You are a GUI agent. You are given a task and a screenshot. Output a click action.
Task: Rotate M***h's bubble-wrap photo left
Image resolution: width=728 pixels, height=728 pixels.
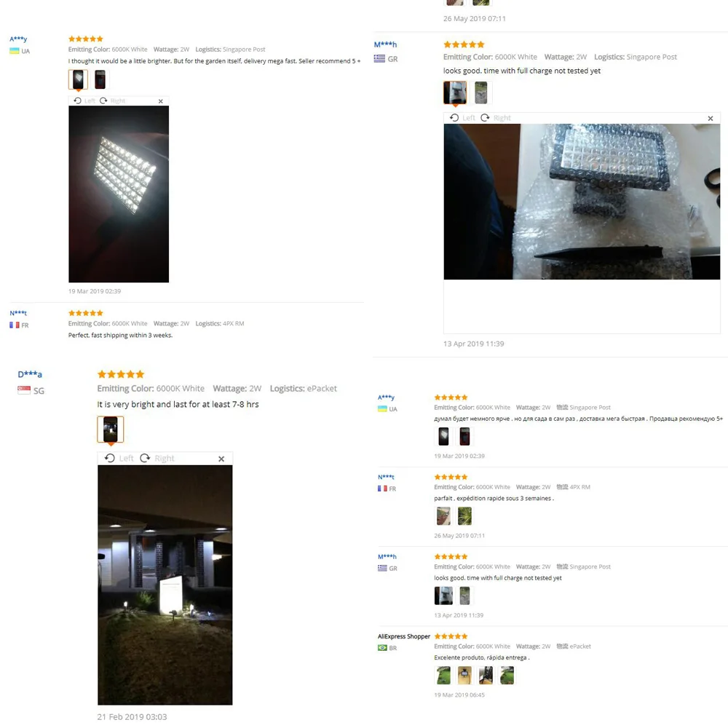tap(462, 118)
